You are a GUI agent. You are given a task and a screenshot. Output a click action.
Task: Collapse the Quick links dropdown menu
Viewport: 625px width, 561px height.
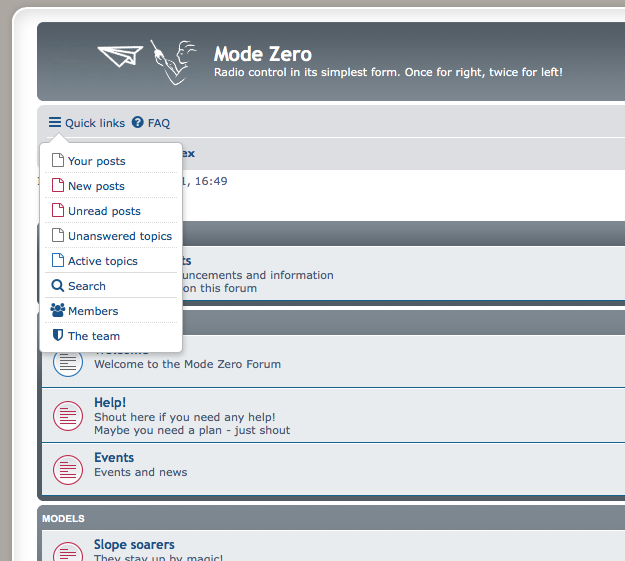[86, 123]
